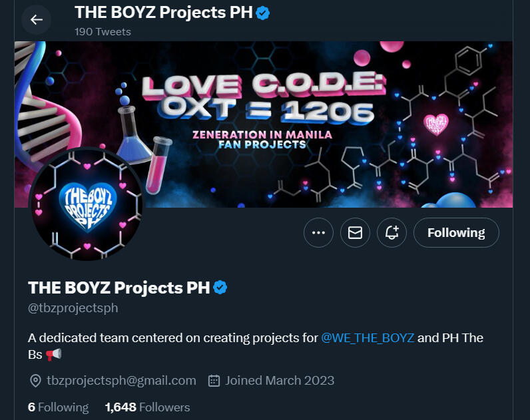The image size is (530, 420).
Task: Open direct message envelope icon
Action: click(x=355, y=232)
